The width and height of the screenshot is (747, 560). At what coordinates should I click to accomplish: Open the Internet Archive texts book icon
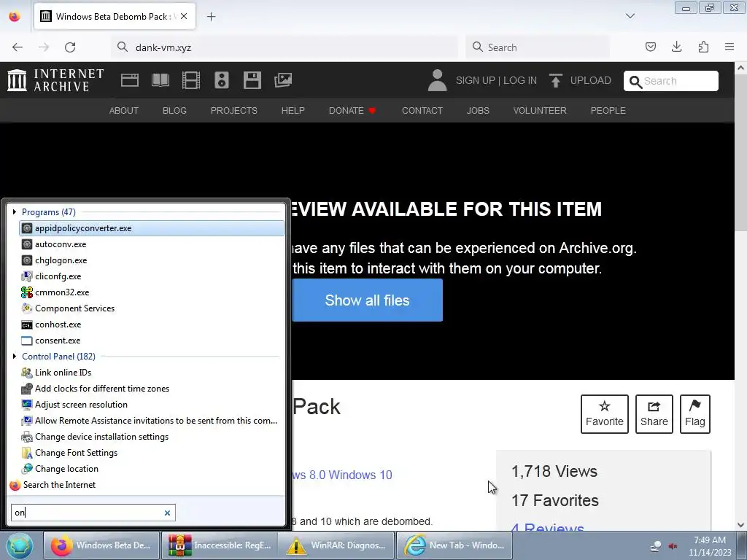click(x=160, y=80)
